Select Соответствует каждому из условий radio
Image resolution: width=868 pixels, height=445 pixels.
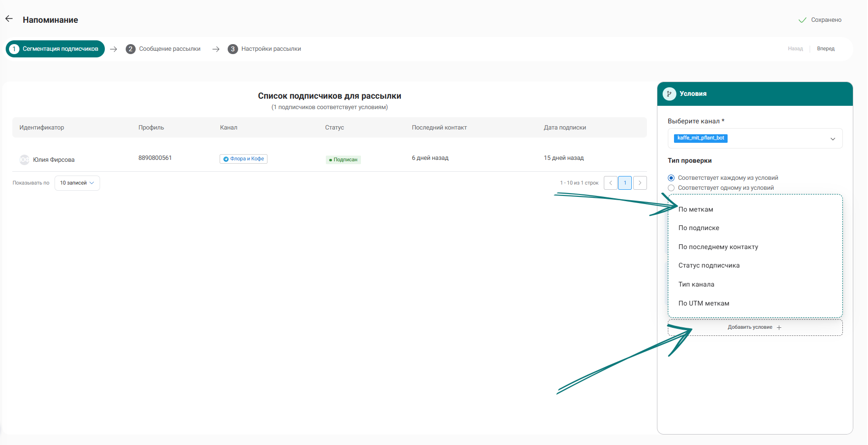(x=671, y=178)
